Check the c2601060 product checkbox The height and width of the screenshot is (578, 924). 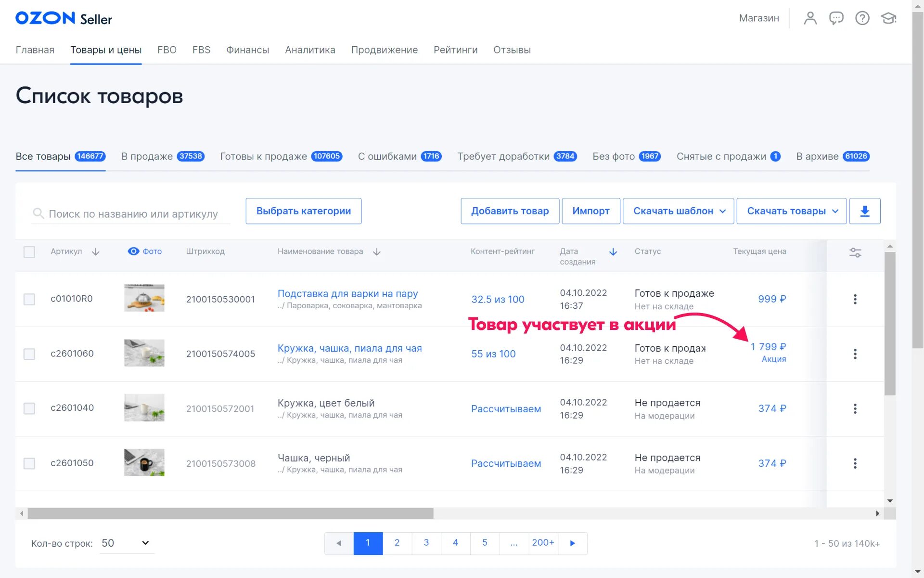point(29,354)
